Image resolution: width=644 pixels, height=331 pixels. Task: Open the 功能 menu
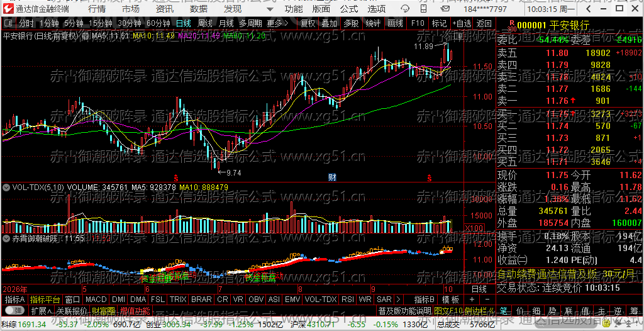pos(294,9)
